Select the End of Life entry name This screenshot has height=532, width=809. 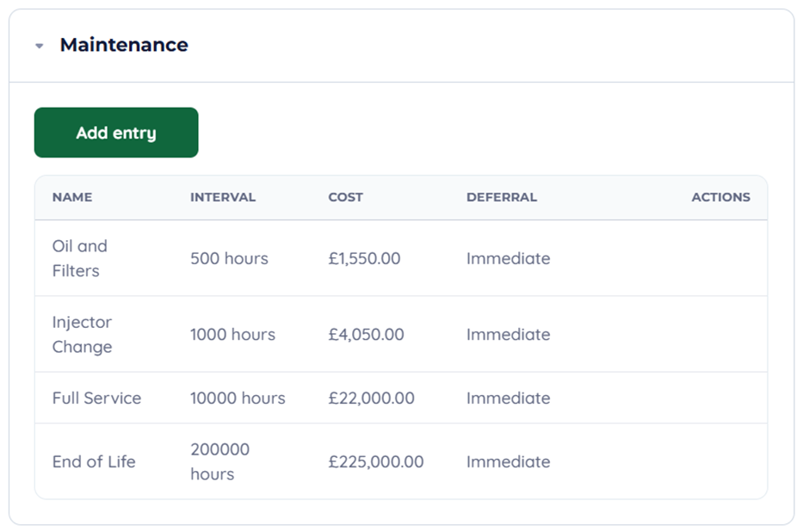coord(94,461)
